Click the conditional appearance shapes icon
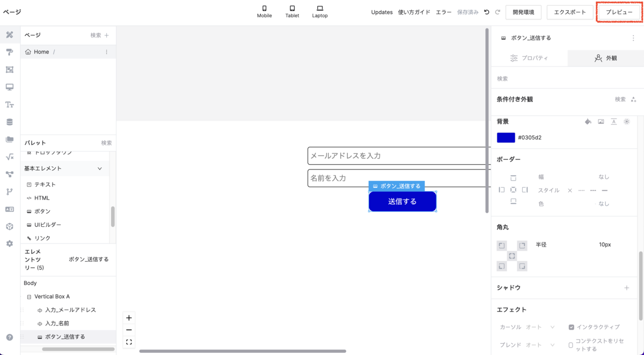This screenshot has height=355, width=644. [634, 99]
